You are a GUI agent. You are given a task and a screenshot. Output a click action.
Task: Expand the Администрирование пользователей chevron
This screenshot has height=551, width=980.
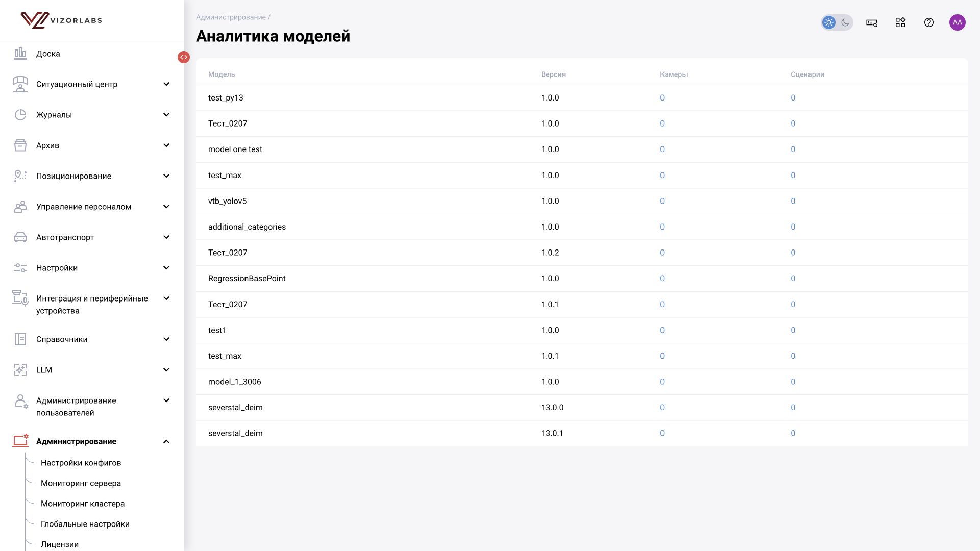coord(166,400)
